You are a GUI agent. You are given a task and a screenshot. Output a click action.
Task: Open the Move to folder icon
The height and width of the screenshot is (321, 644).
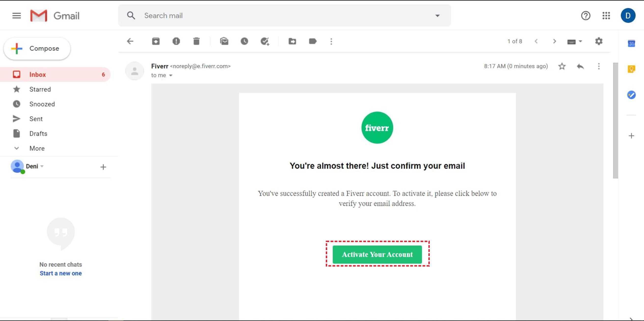click(x=292, y=41)
